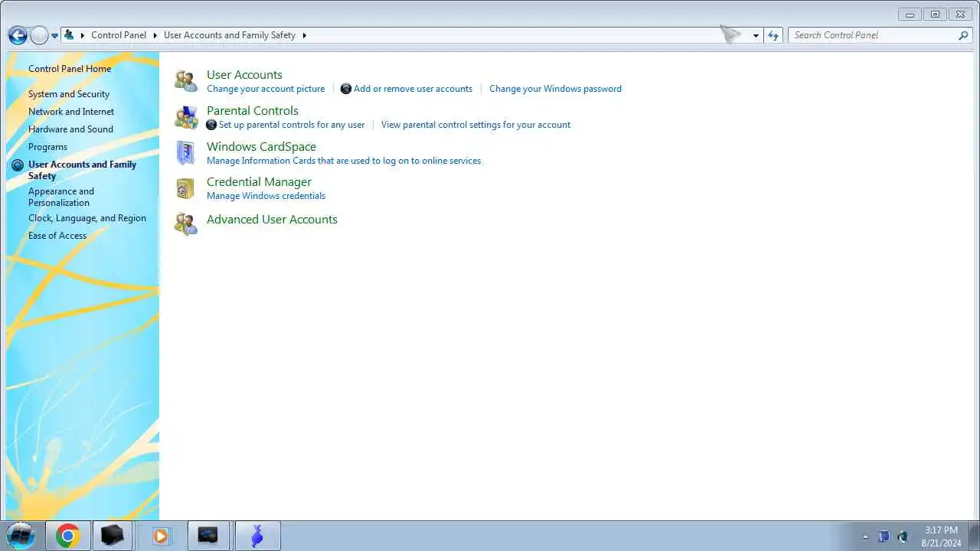Click the User Accounts category icon
Screen dimensions: 980x551
click(186, 80)
